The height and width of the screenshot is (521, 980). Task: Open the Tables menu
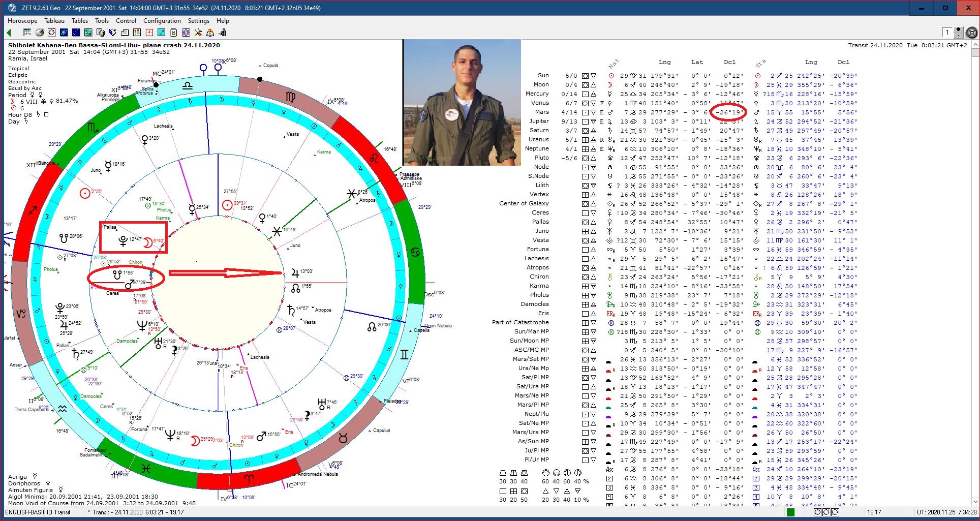[80, 21]
